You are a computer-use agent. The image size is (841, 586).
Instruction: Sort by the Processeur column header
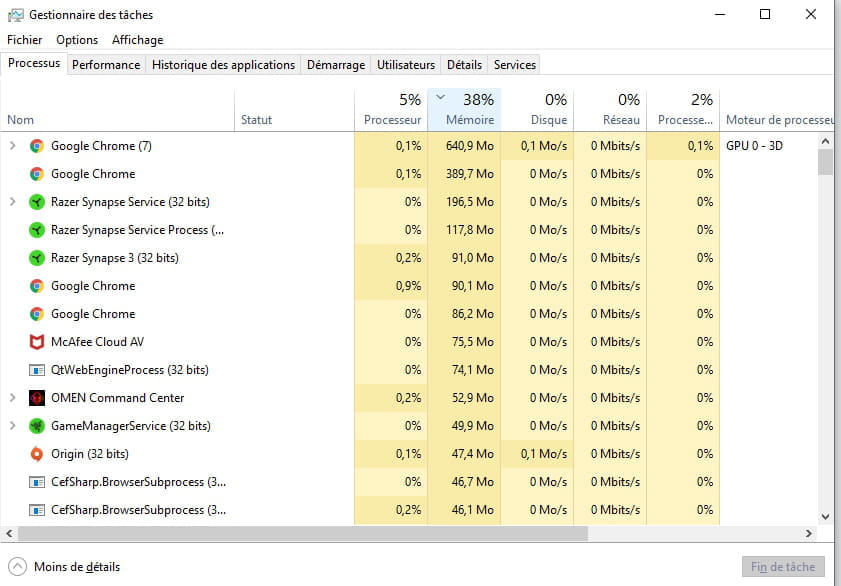(x=391, y=110)
